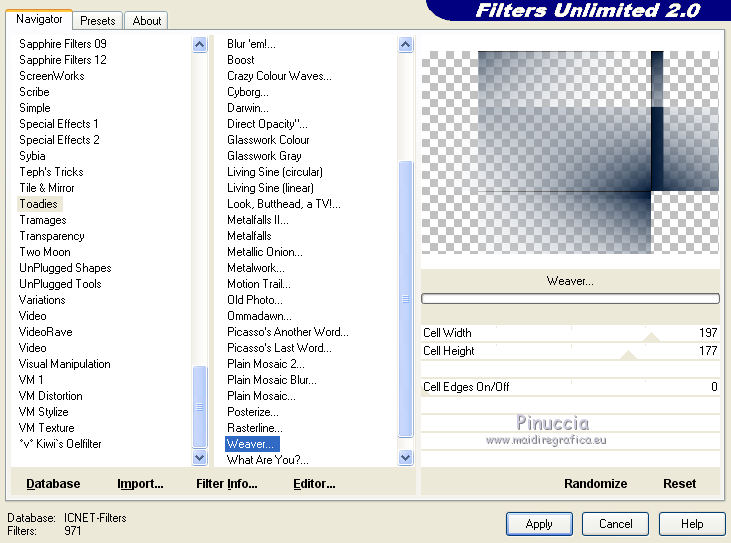Click filter list scrollbar thumb

pyautogui.click(x=406, y=299)
